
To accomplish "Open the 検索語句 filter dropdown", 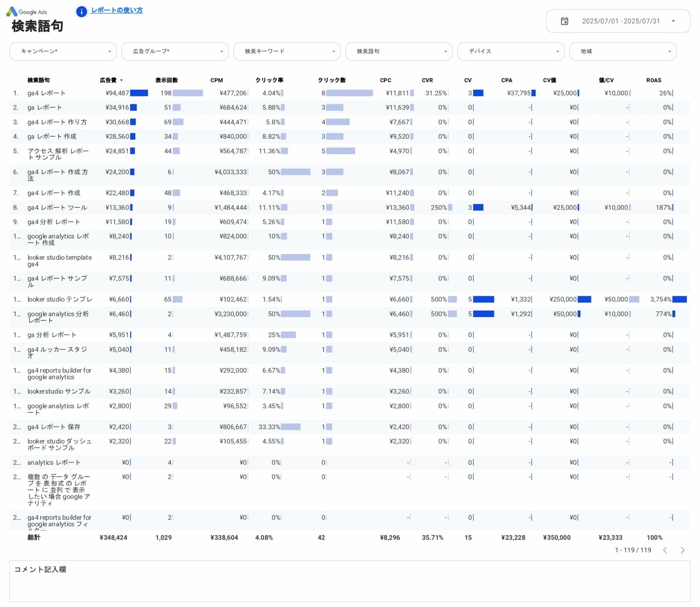I will tap(399, 51).
